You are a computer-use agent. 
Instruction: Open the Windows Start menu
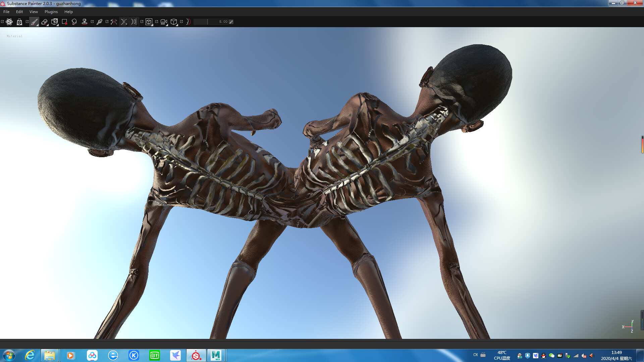(x=9, y=355)
